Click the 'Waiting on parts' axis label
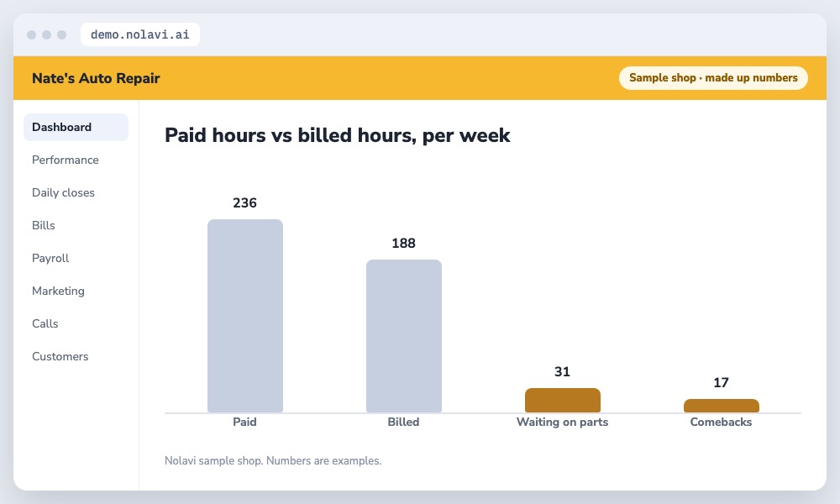The height and width of the screenshot is (504, 840). coord(563,422)
